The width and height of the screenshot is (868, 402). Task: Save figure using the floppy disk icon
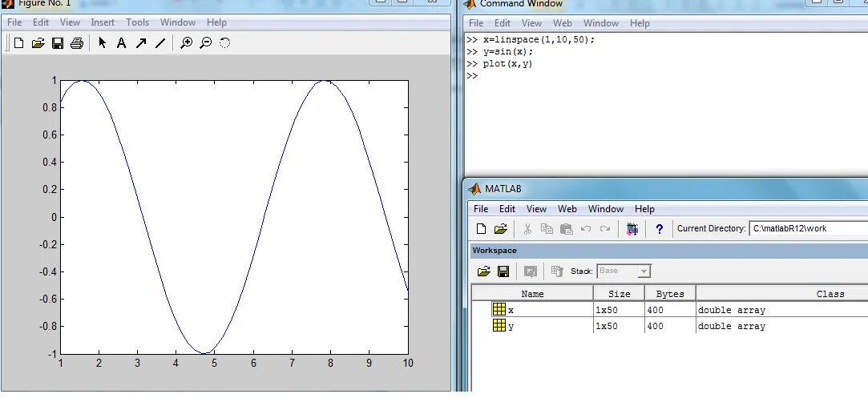tap(57, 42)
